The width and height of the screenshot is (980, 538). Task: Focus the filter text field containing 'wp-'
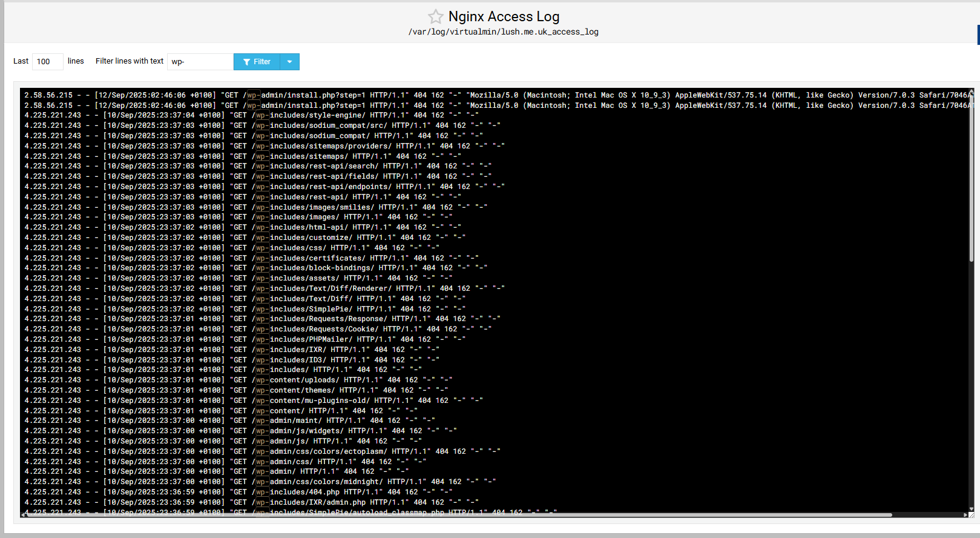pos(200,62)
